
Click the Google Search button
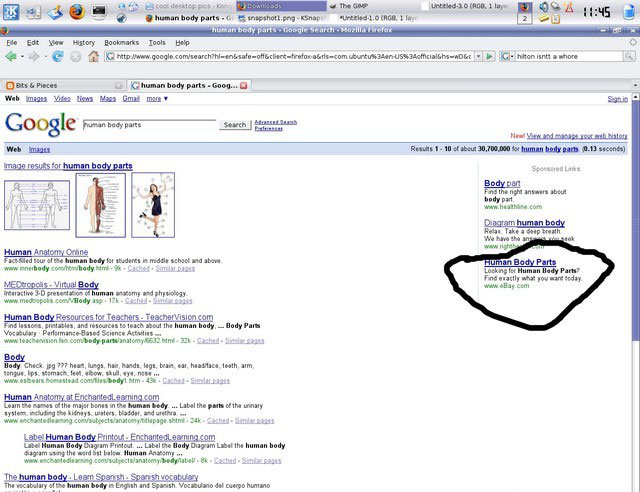pos(235,125)
